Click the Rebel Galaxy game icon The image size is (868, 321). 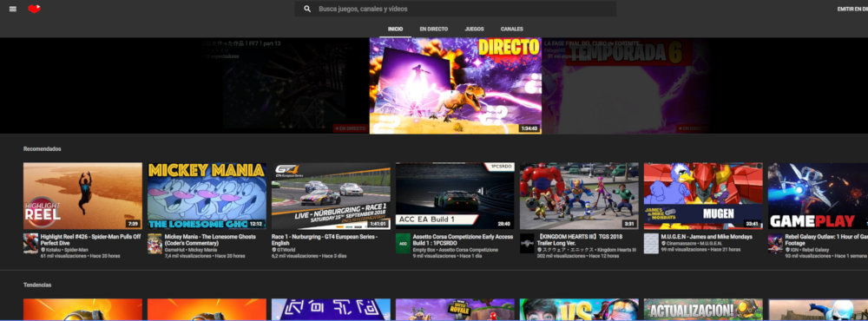pos(775,244)
